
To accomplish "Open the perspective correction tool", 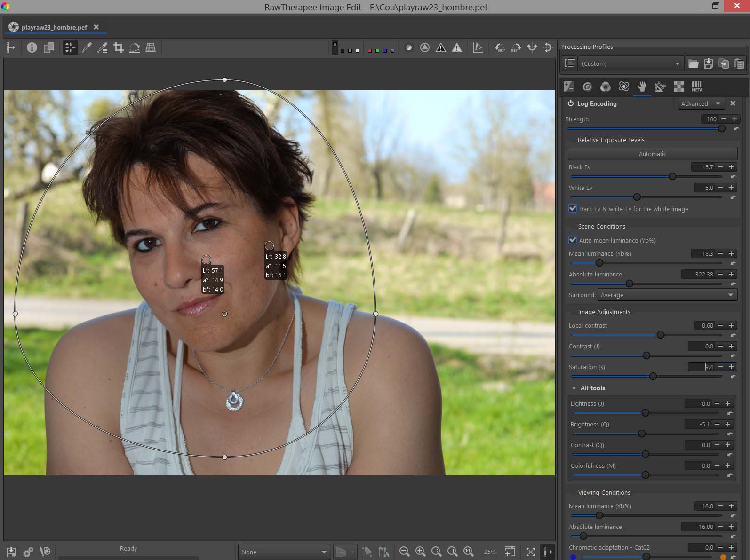I will click(x=151, y=47).
